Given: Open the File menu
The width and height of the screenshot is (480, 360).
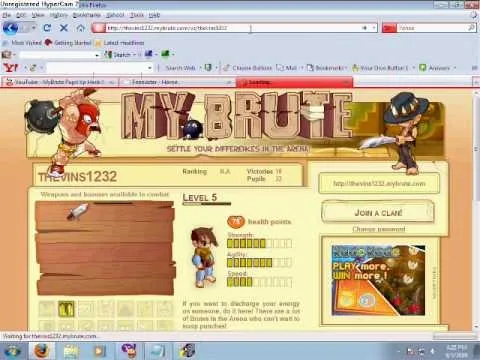Looking at the screenshot, I should (x=7, y=15).
